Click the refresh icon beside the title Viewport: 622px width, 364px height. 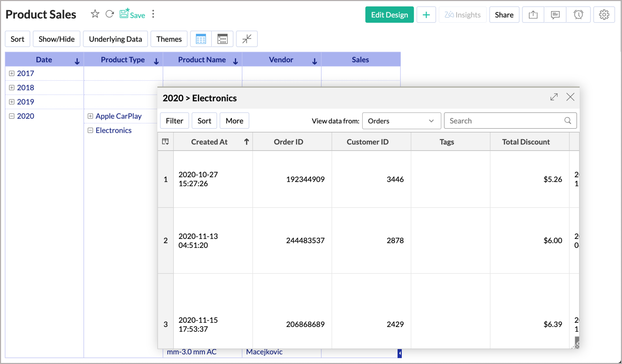[x=109, y=14]
